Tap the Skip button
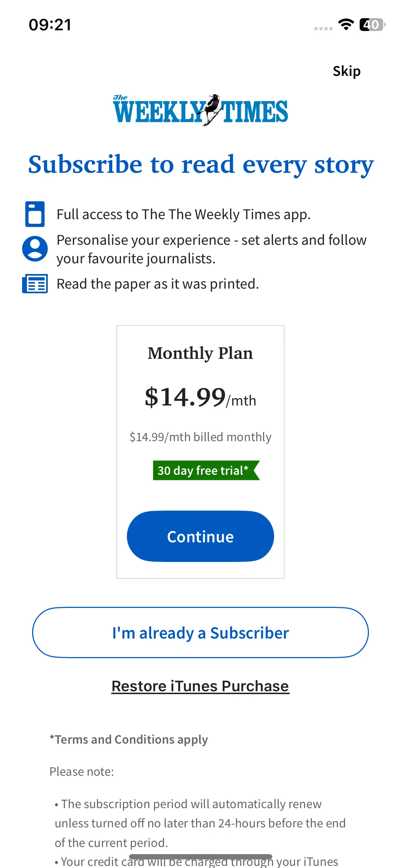Viewport: 401px width, 868px height. 346,71
